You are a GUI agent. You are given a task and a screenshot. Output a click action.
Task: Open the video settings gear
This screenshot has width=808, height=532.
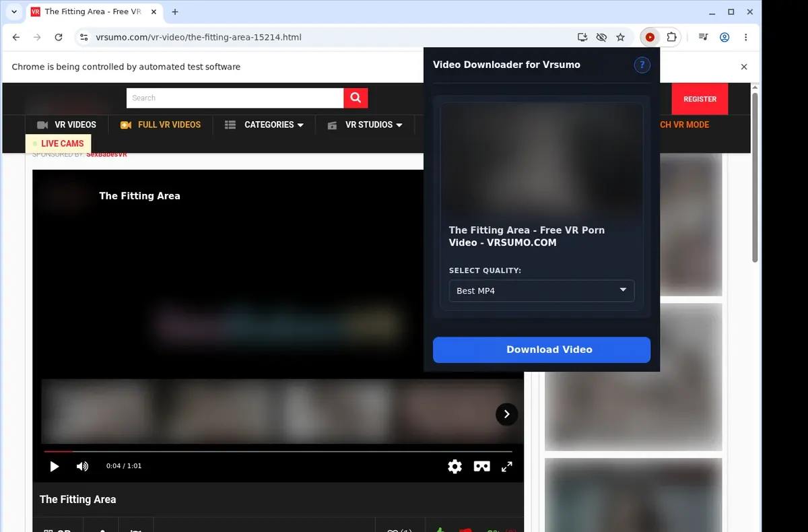(x=455, y=466)
